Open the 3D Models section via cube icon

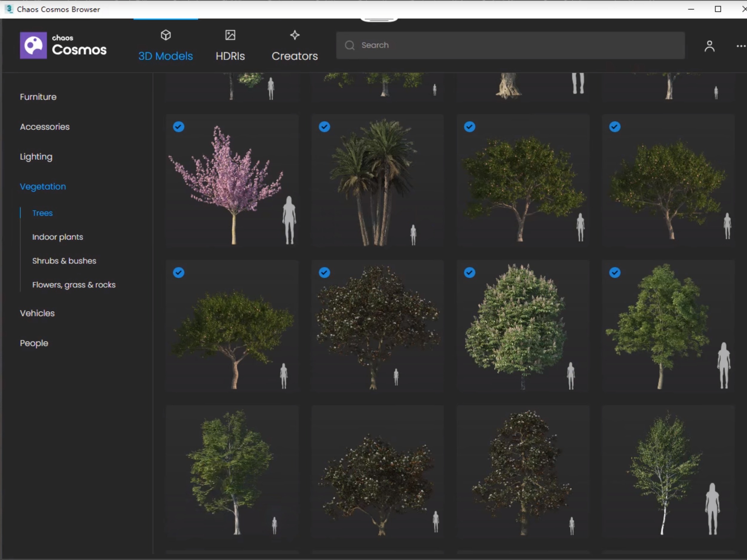166,35
